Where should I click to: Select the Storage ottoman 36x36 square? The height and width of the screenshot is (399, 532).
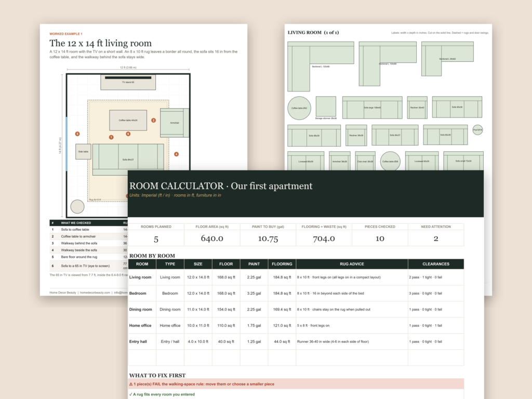(x=326, y=106)
